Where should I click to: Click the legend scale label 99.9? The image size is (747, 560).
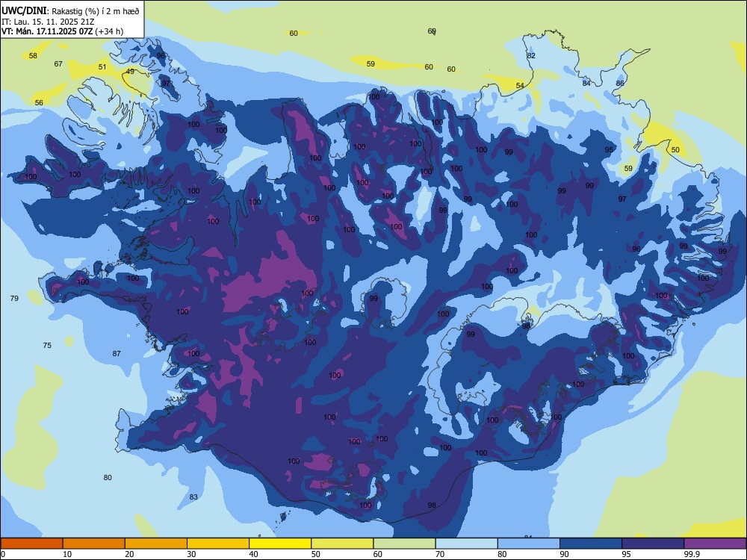[692, 554]
